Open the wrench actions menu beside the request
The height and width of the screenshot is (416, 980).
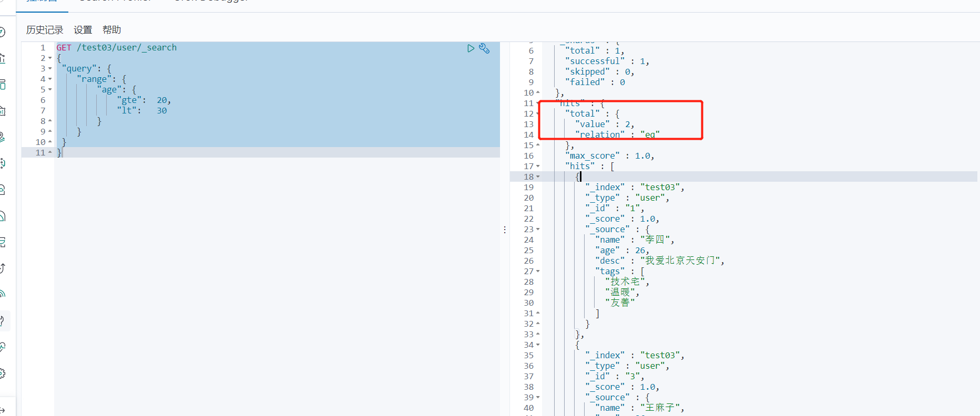click(484, 48)
